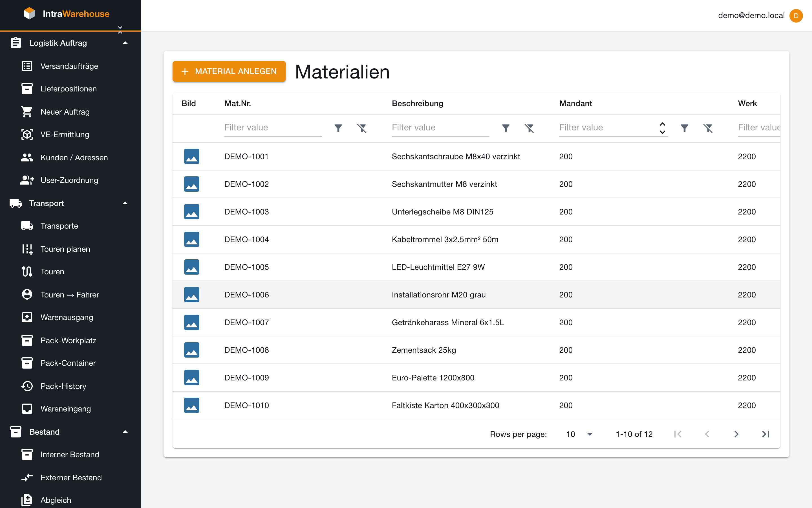The height and width of the screenshot is (508, 812).
Task: Click demo@demo.local account label
Action: [751, 16]
